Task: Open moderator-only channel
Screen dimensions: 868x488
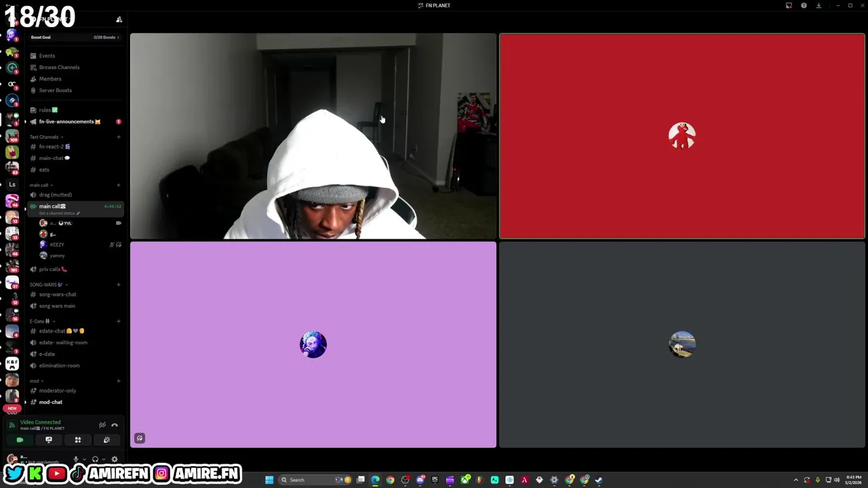Action: [75, 390]
